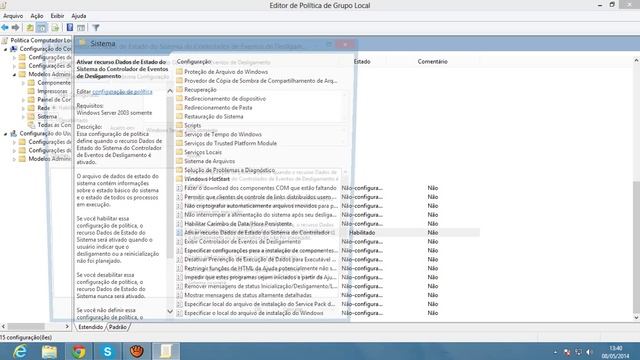Image resolution: width=640 pixels, height=360 pixels.
Task: Sort by the Configuração column header
Action: coord(194,61)
